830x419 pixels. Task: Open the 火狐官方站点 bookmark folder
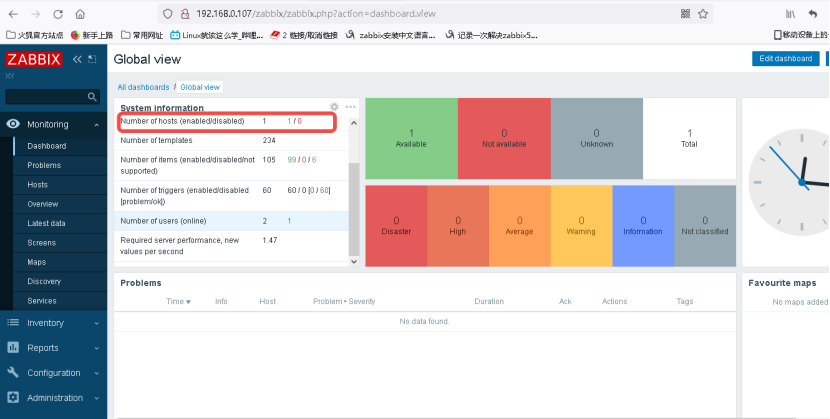[35, 35]
